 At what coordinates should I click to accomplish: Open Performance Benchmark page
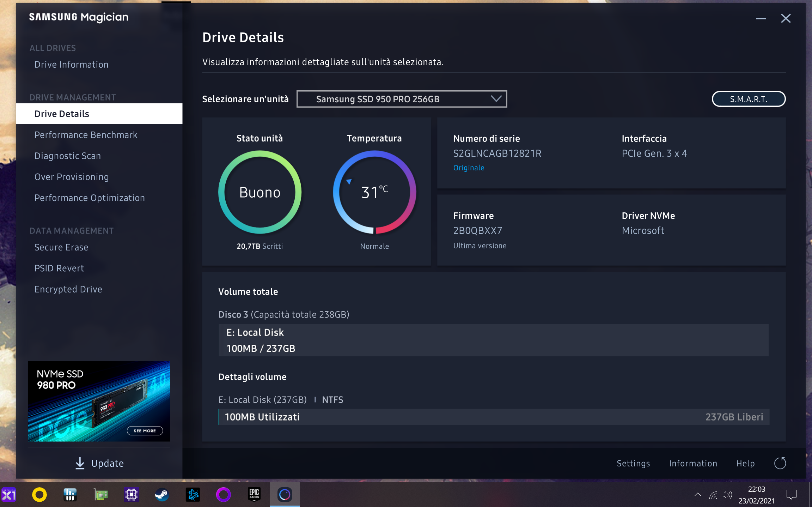[x=86, y=135]
